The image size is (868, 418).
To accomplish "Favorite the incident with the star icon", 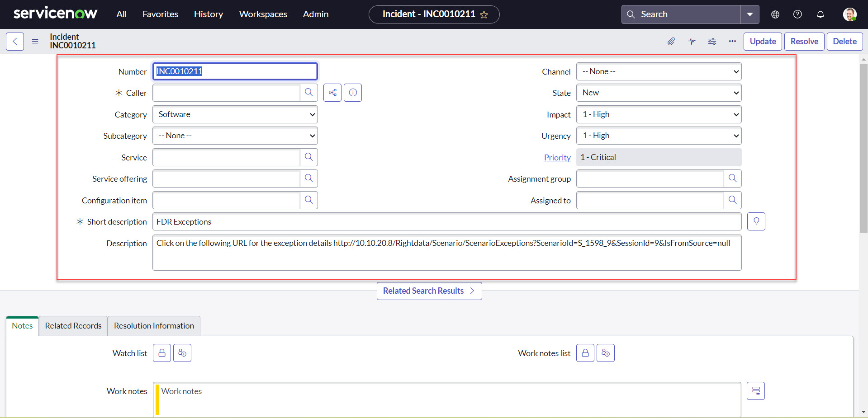I will click(x=484, y=15).
